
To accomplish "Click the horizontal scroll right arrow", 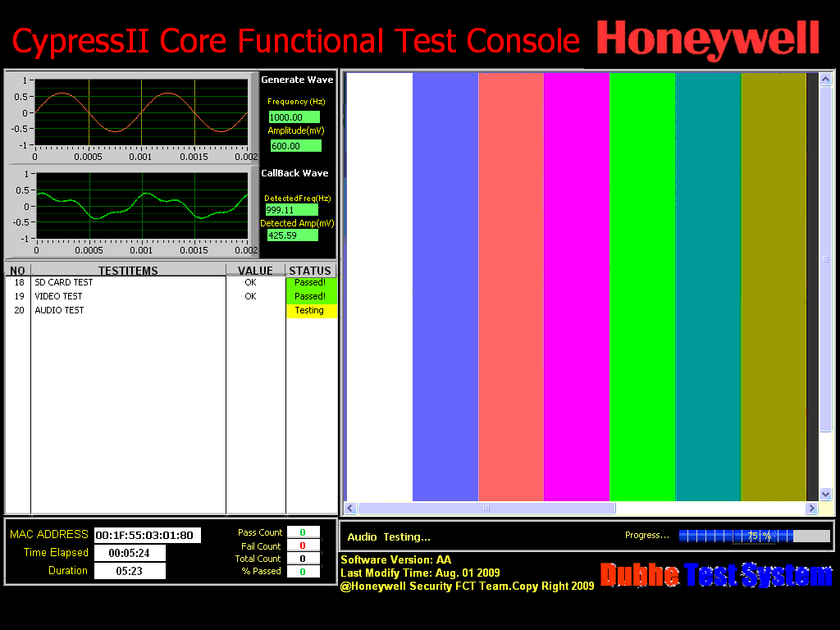I will coord(811,508).
